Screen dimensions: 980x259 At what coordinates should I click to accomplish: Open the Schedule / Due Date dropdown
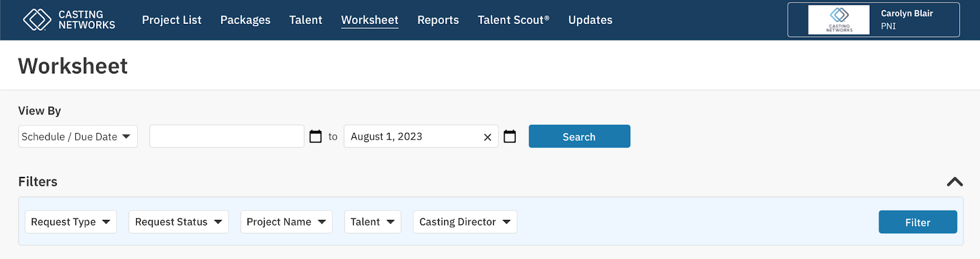pos(78,137)
